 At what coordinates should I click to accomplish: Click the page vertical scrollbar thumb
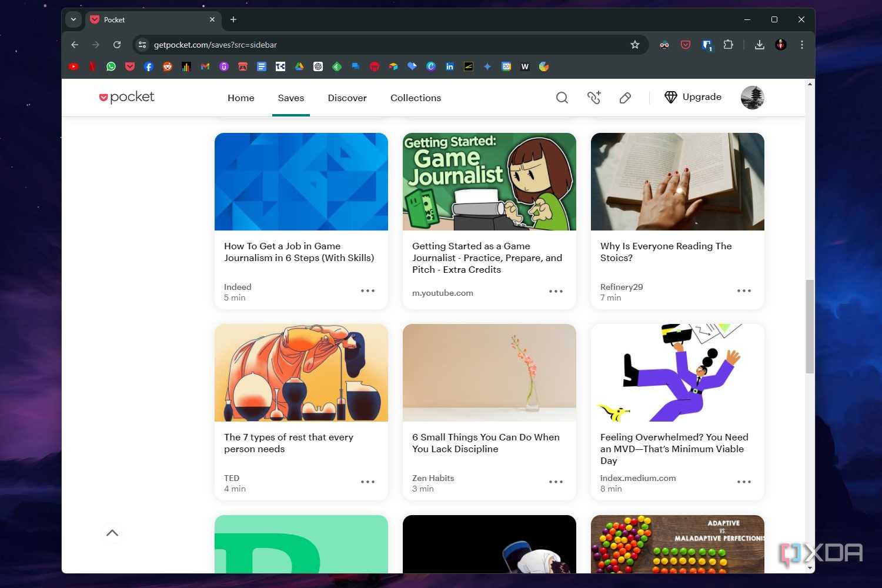click(x=810, y=326)
